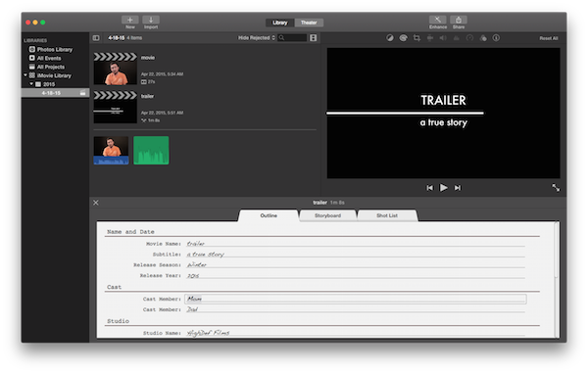Viewport: 588px width, 373px height.
Task: Collapse the 2015 folder disclosure triangle
Action: pos(31,84)
